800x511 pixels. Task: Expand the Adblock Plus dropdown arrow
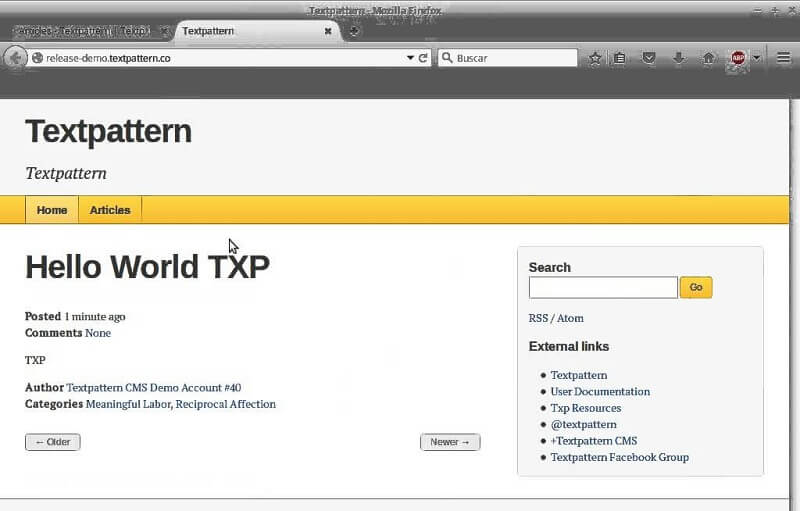[757, 58]
